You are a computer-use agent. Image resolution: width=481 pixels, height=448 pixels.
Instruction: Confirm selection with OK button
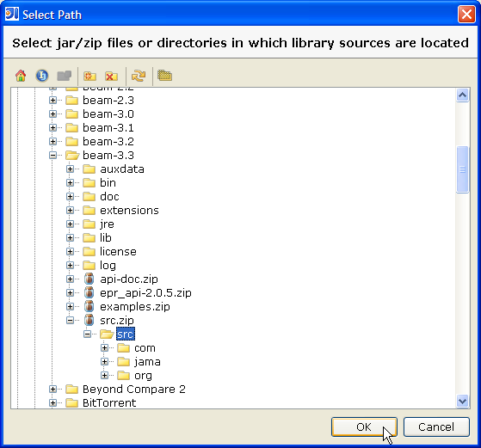[364, 427]
